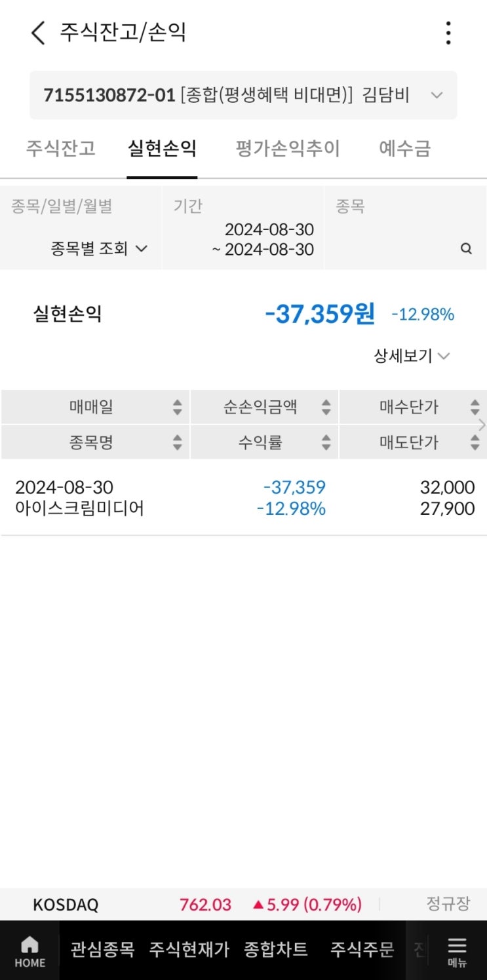Open the three-dot more options menu

[x=448, y=32]
